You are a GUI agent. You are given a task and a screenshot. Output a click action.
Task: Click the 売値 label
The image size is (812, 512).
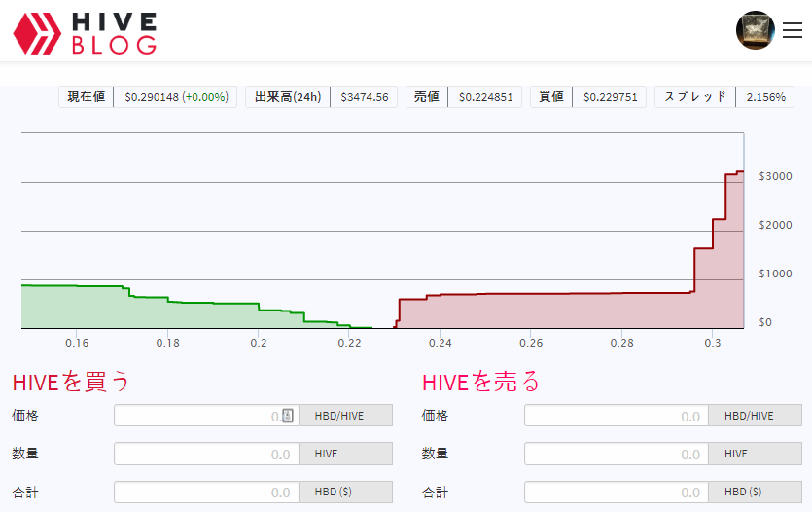pyautogui.click(x=427, y=97)
